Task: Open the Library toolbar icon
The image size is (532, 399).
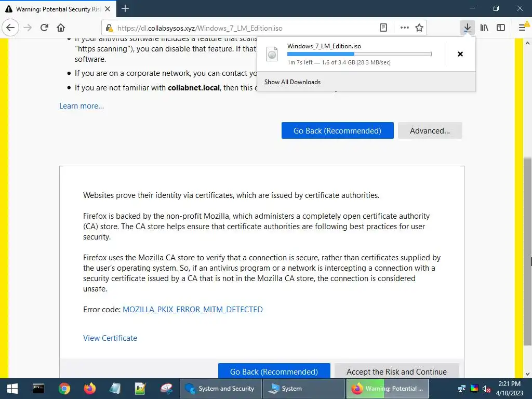Action: coord(484,28)
